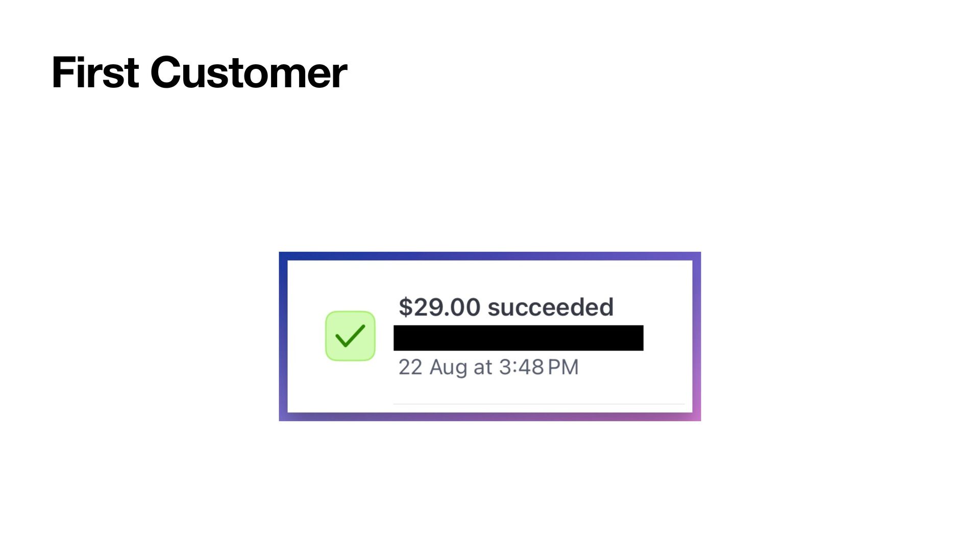Click the "22 Aug at 3:48 PM" timestamp
Image resolution: width=980 pixels, height=551 pixels.
[x=488, y=367]
